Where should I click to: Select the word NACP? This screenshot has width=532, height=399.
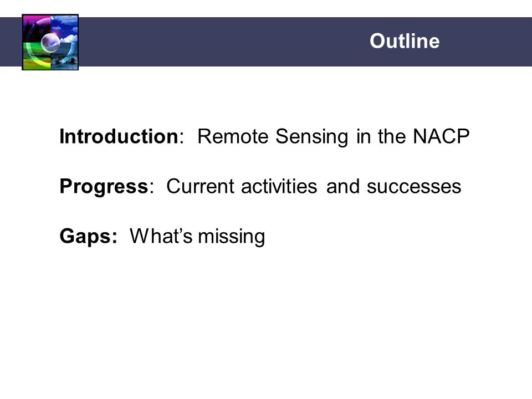[x=441, y=136]
